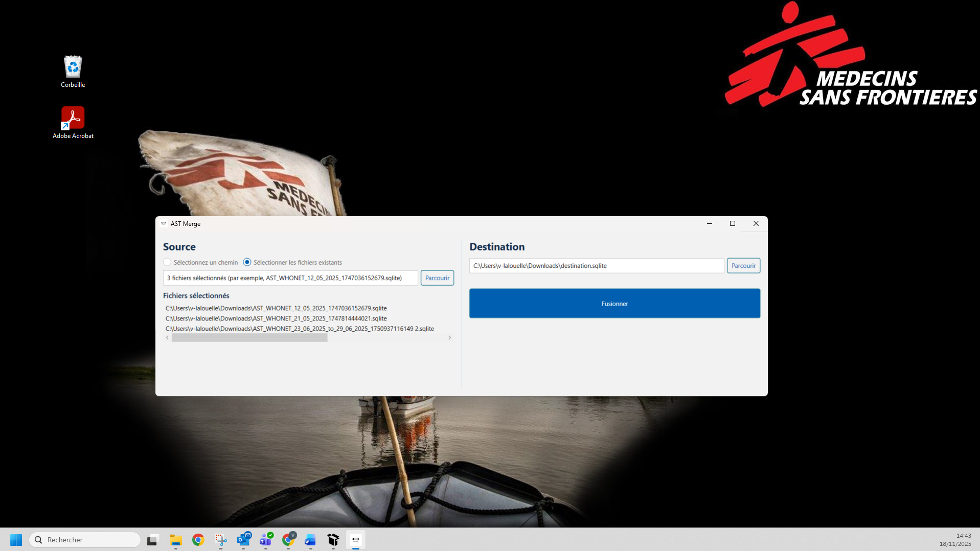This screenshot has width=980, height=551.
Task: Click the file list scroll right arrow
Action: [449, 338]
